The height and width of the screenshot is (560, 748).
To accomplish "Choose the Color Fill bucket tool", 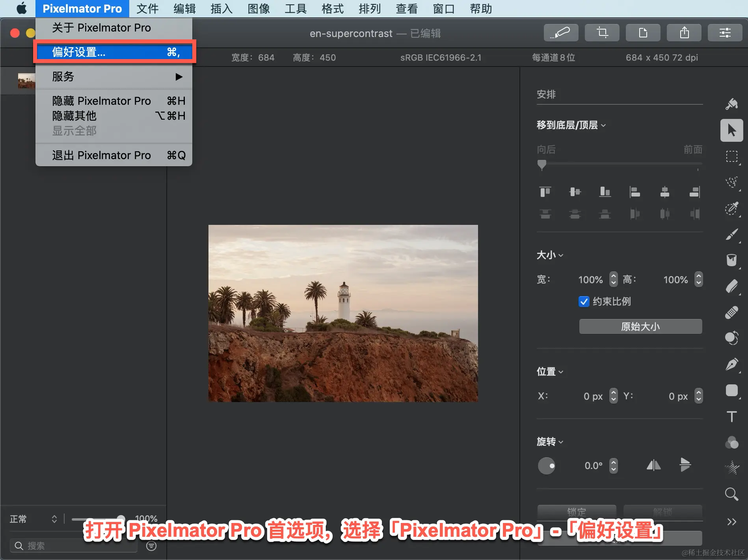I will pos(732,260).
